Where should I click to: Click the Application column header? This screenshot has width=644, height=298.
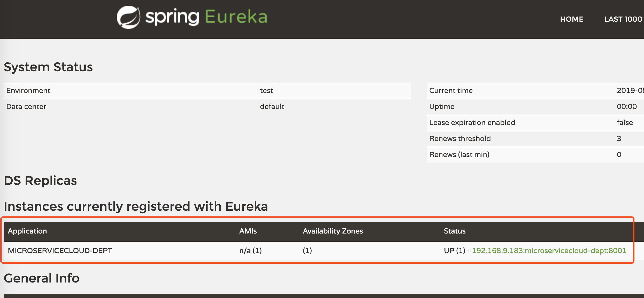pos(27,231)
